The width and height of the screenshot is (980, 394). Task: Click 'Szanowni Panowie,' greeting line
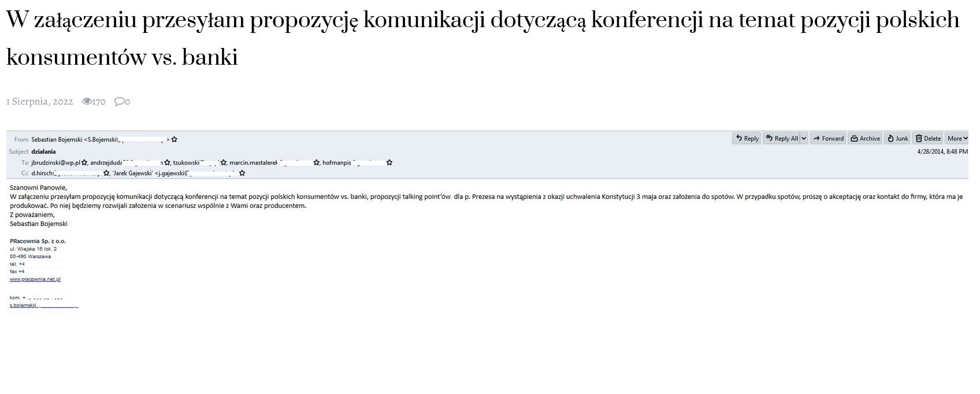pos(39,188)
